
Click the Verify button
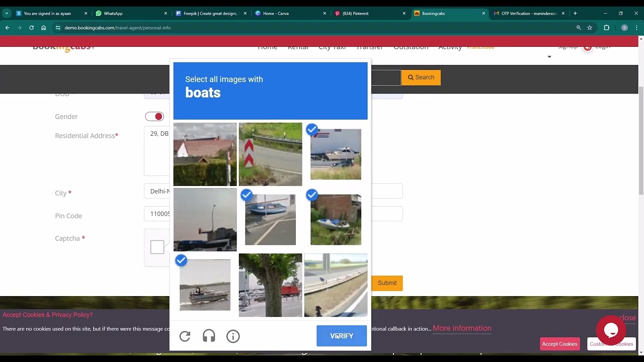[x=342, y=336]
